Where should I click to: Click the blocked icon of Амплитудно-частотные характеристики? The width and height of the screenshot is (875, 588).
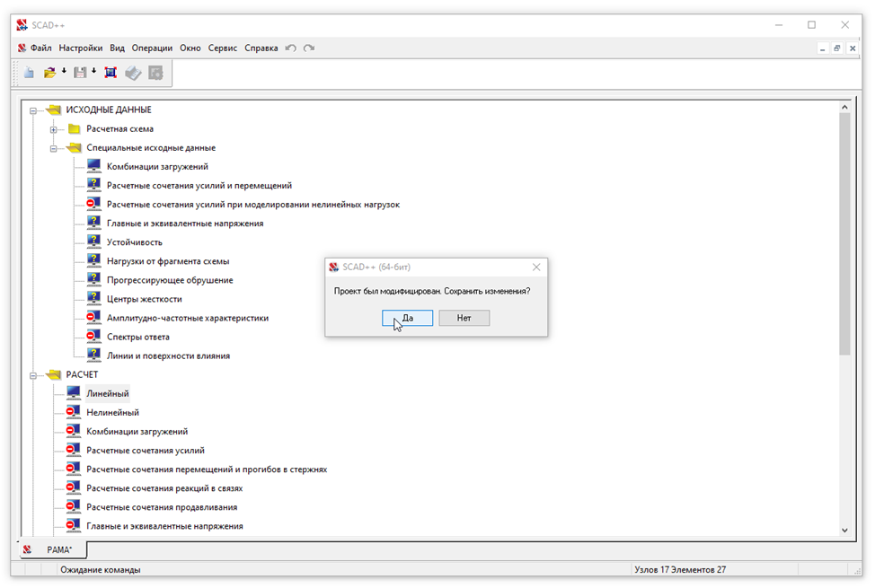click(x=93, y=318)
